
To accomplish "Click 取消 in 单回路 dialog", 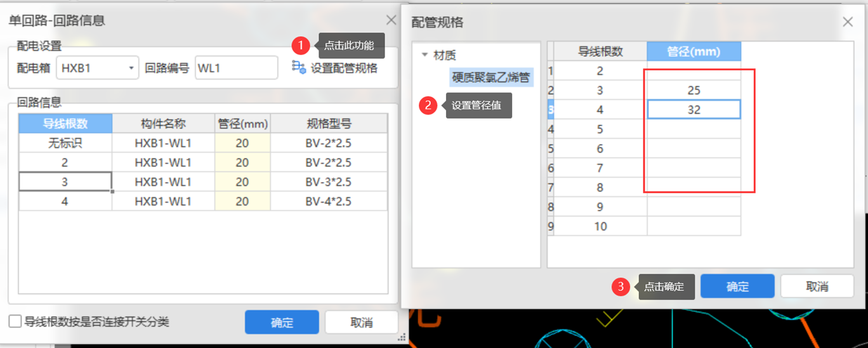I will point(361,323).
